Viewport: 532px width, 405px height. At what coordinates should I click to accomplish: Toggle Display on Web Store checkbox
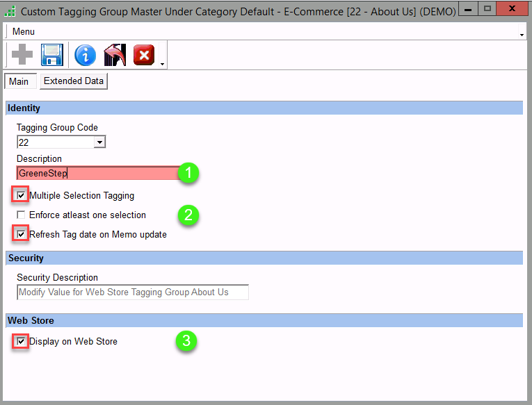tap(21, 342)
